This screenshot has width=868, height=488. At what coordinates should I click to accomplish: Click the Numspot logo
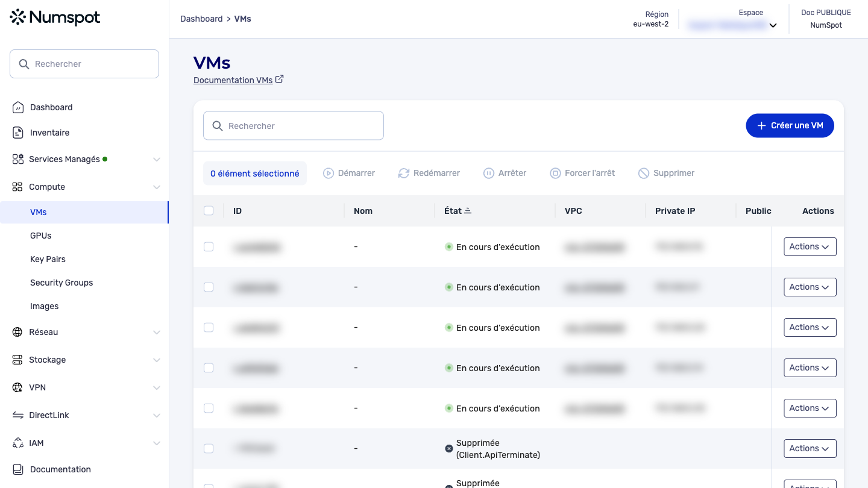[55, 17]
